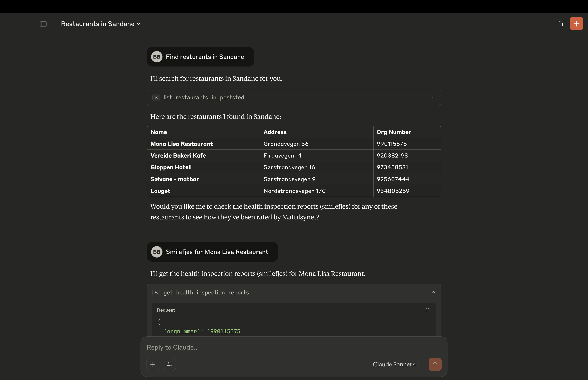Viewport: 588px width, 380px height.
Task: Click the BB avatar on first message
Action: click(x=157, y=57)
